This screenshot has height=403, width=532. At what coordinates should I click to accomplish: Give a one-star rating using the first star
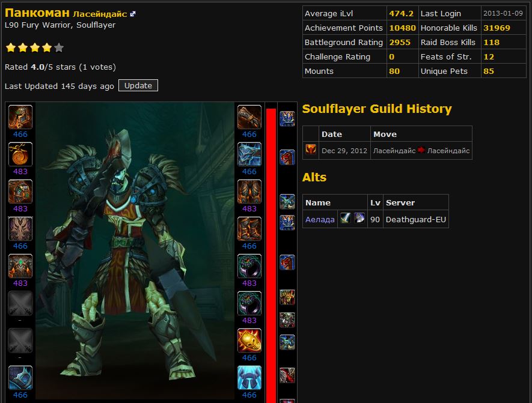point(10,48)
